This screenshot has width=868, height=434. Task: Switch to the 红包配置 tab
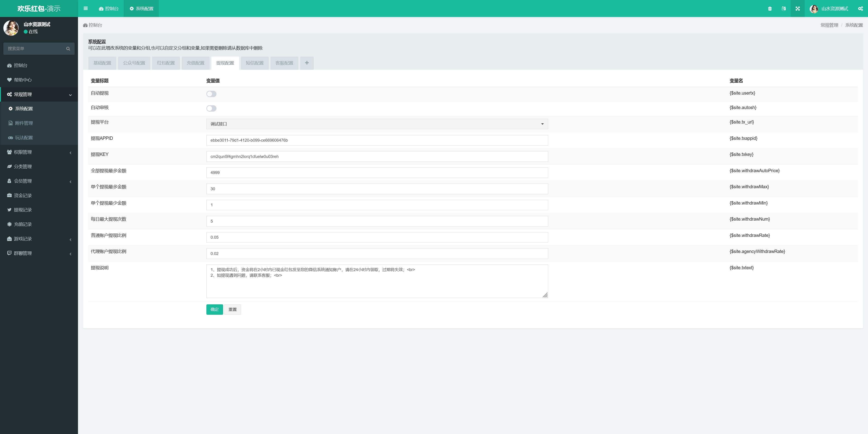point(166,63)
